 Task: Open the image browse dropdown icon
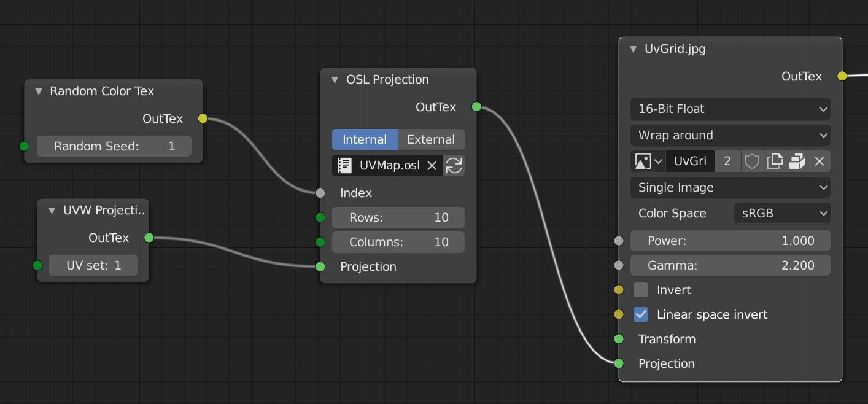648,161
